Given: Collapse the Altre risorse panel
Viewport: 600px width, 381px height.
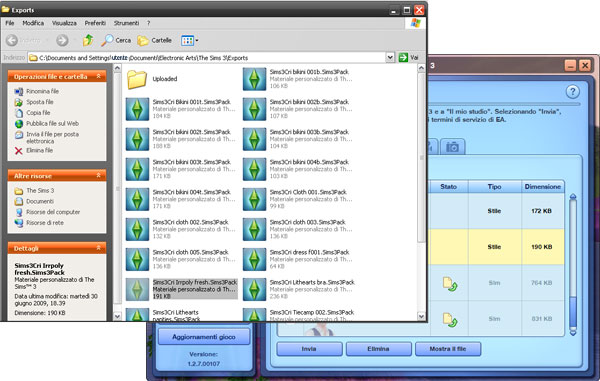Looking at the screenshot, I should tap(98, 175).
